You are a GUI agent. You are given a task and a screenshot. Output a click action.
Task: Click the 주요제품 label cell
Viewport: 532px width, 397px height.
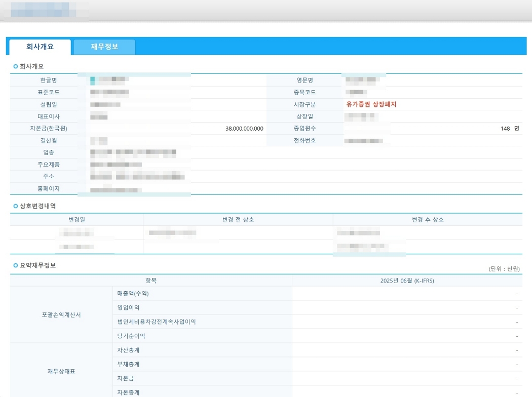coord(49,165)
